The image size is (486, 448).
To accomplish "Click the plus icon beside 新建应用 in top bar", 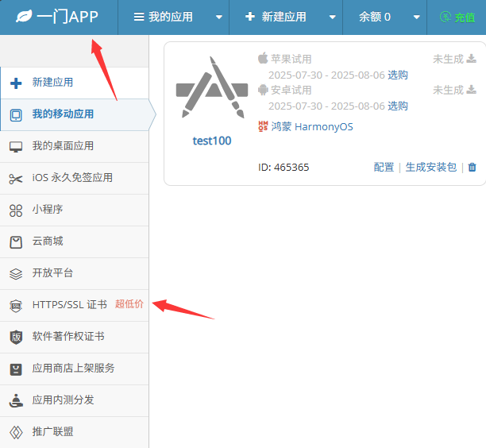I will tap(250, 17).
